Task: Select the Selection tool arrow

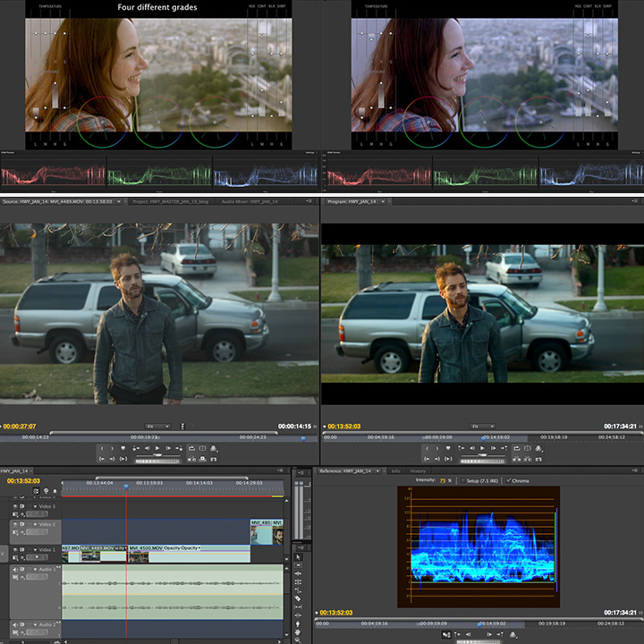Action: point(298,557)
